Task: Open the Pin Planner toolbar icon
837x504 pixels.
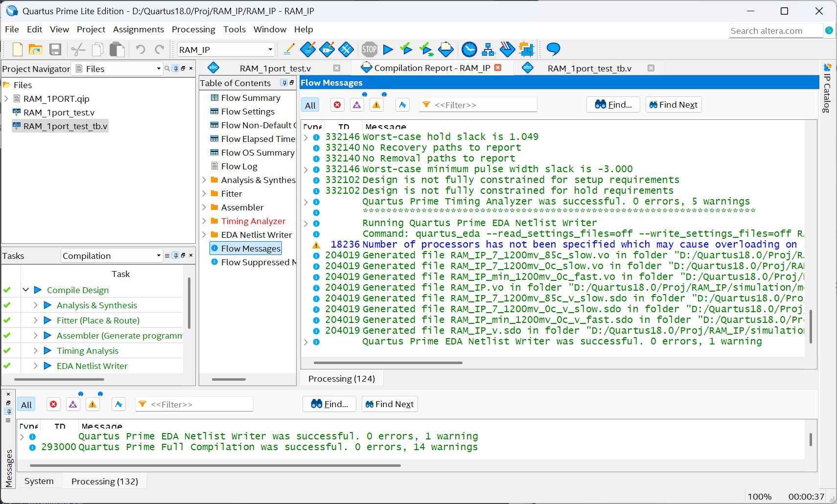Action: coord(327,49)
